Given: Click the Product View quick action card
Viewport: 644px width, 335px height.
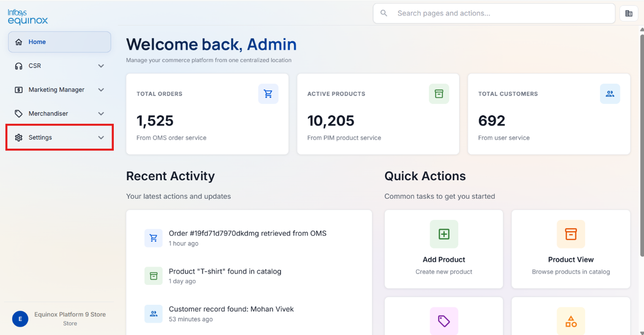Looking at the screenshot, I should 571,249.
